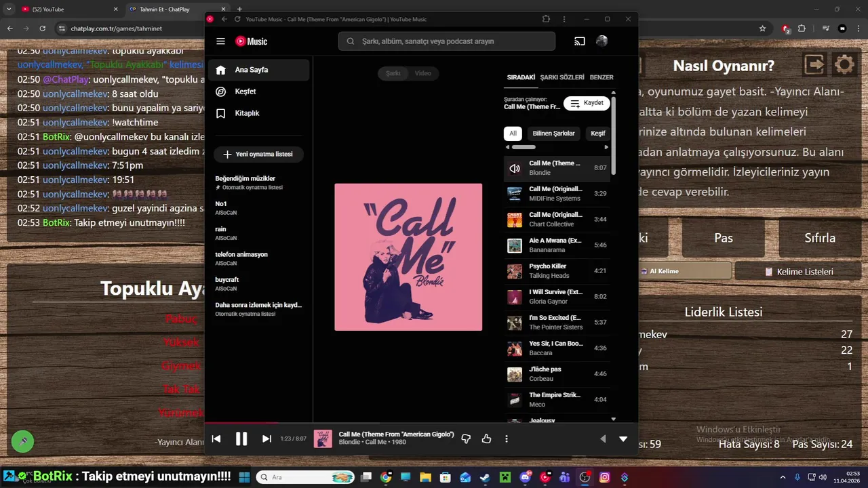Switch player to Video mode
Viewport: 868px width, 488px height.
point(423,73)
